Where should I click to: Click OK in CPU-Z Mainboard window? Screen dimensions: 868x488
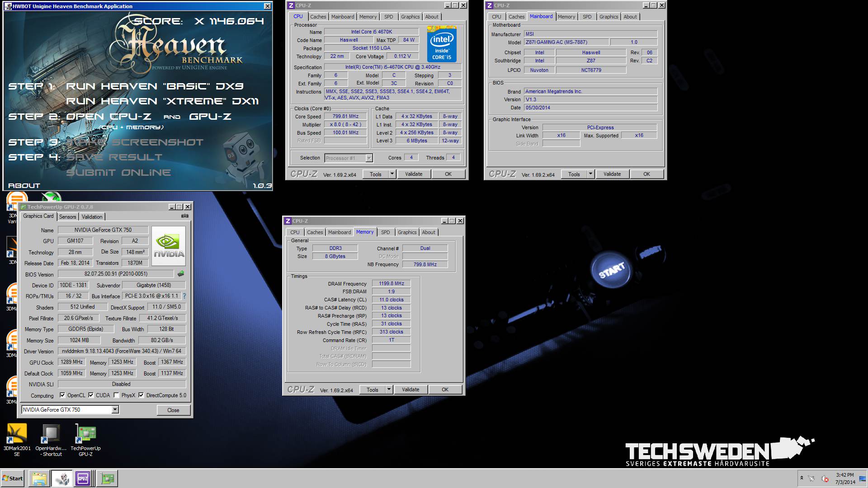point(646,174)
